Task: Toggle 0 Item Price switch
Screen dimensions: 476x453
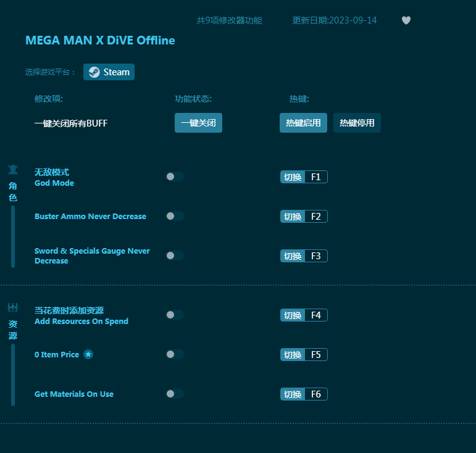Action: point(175,354)
